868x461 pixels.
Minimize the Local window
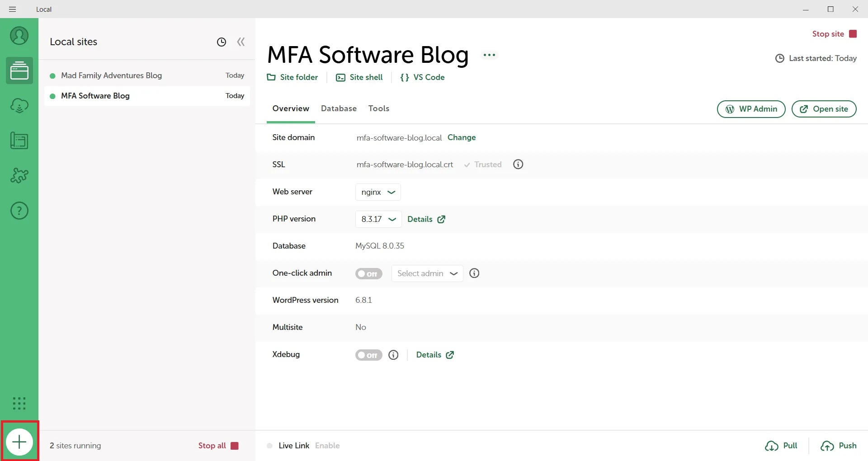(x=806, y=9)
